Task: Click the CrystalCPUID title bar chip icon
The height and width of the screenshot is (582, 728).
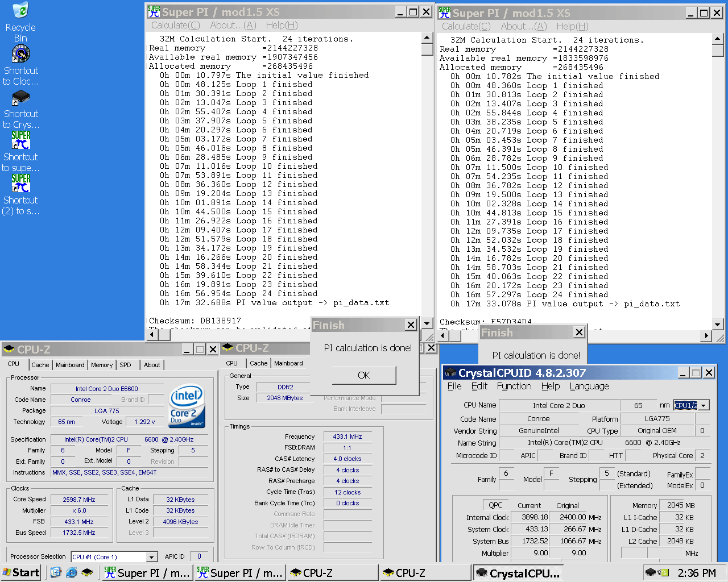Action: (450, 373)
